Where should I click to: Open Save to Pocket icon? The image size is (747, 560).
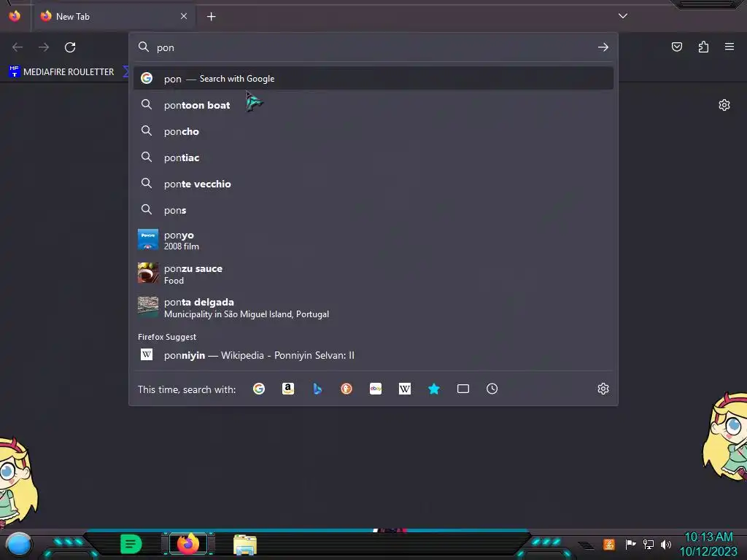(x=677, y=47)
